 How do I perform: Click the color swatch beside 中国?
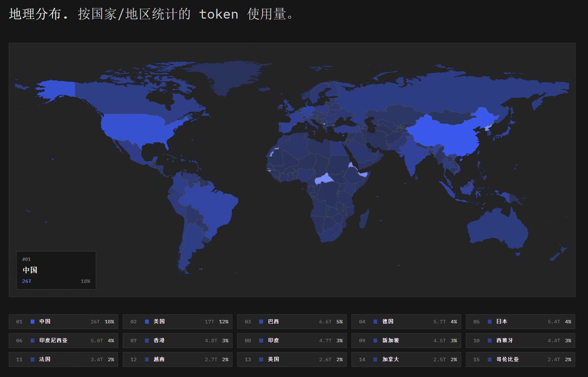point(33,322)
